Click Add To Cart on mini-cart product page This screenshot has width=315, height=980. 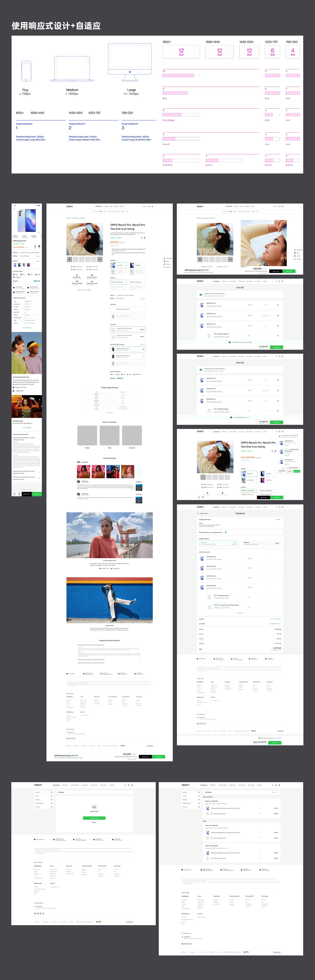click(264, 498)
